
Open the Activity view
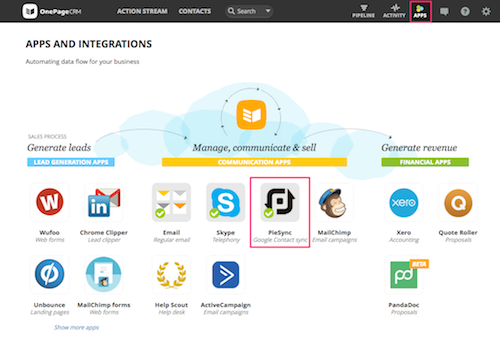(x=394, y=11)
